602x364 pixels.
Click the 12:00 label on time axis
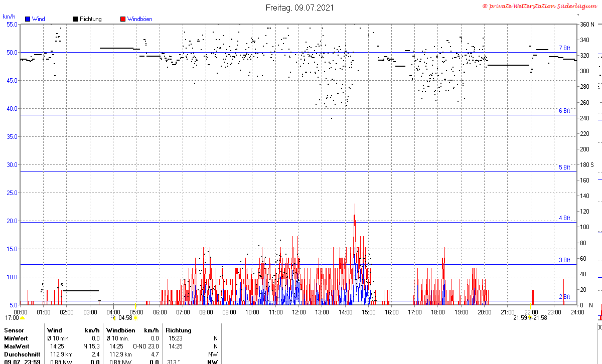pyautogui.click(x=298, y=312)
